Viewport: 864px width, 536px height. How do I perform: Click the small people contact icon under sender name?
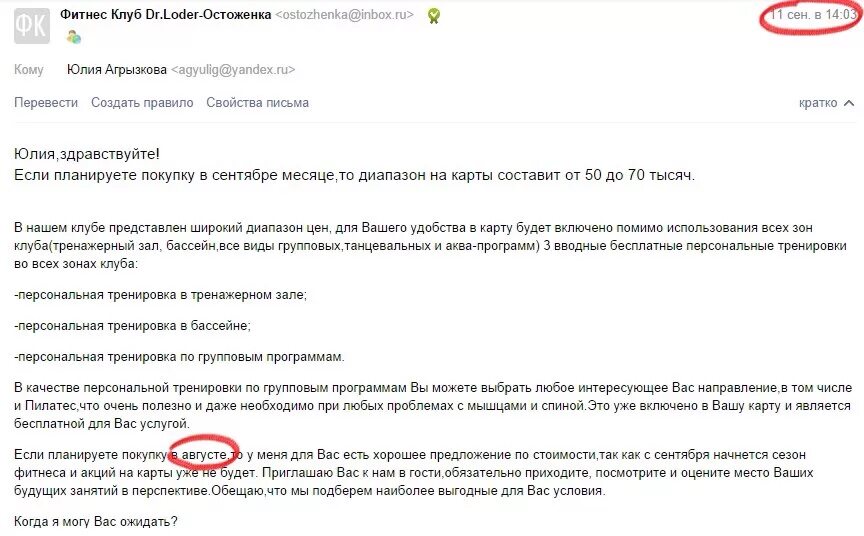[73, 37]
